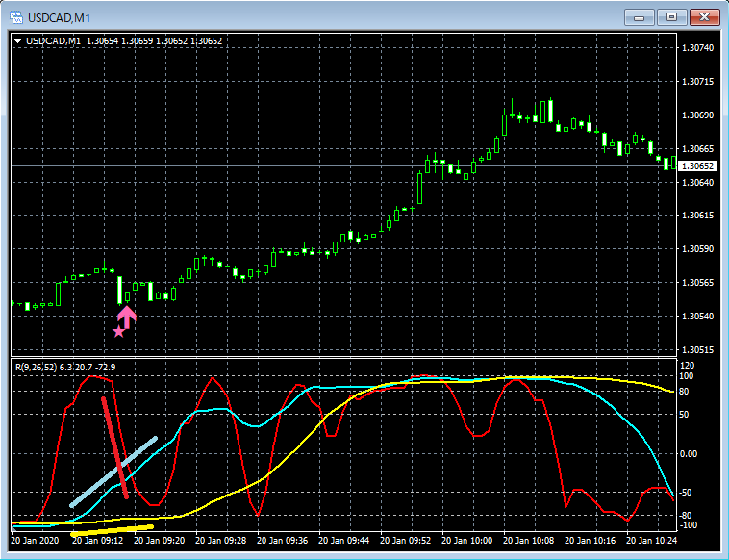This screenshot has width=729, height=560.
Task: Click price scale value 1.30515
Action: [697, 349]
